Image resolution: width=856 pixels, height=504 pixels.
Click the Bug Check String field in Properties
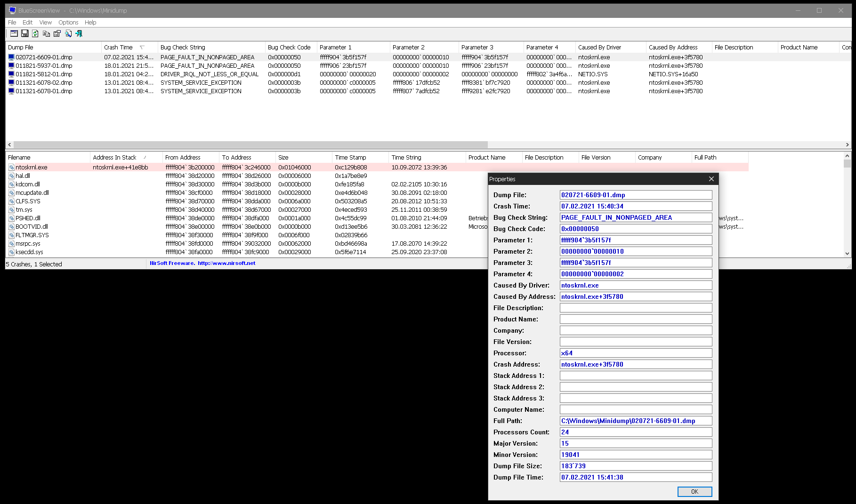click(x=636, y=217)
